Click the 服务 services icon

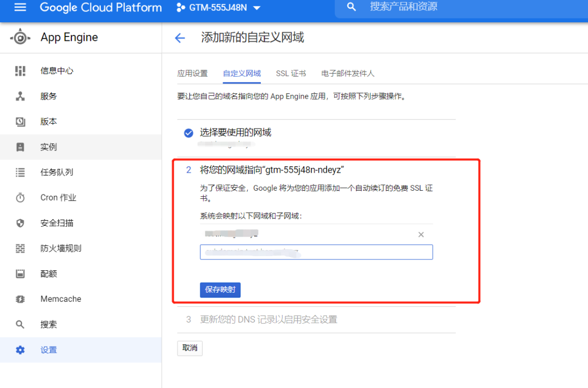[x=20, y=96]
